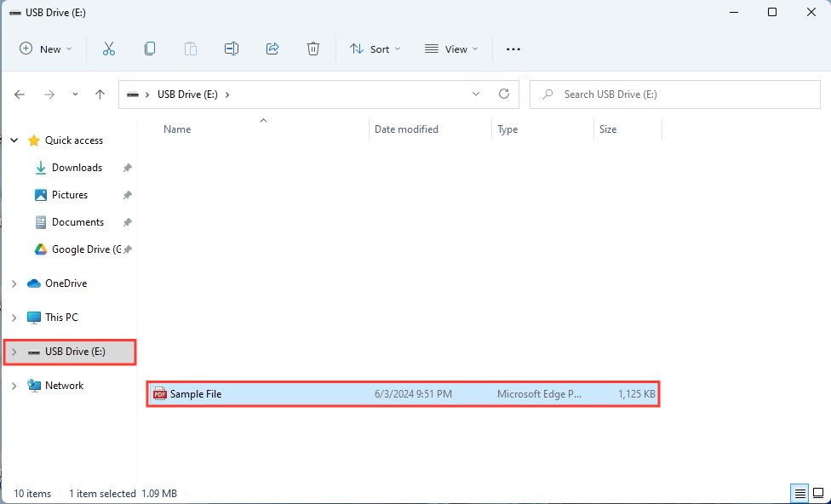Image resolution: width=831 pixels, height=504 pixels.
Task: Click the Copy icon in toolbar
Action: click(150, 49)
